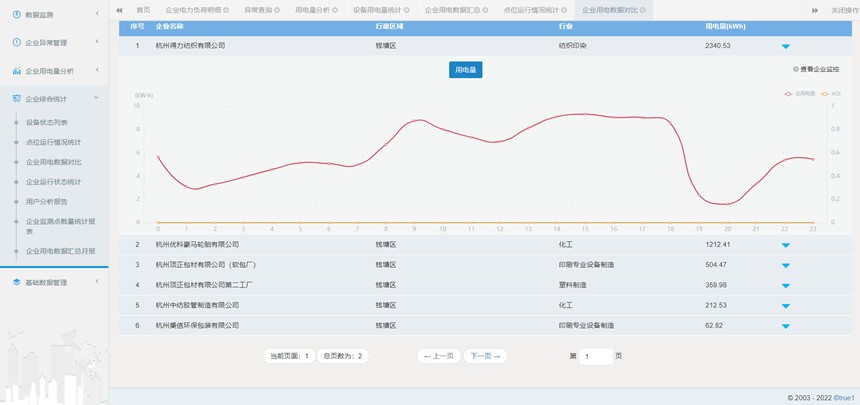The width and height of the screenshot is (860, 405).
Task: Click the 数据监测 clock icon in sidebar
Action: tap(16, 15)
